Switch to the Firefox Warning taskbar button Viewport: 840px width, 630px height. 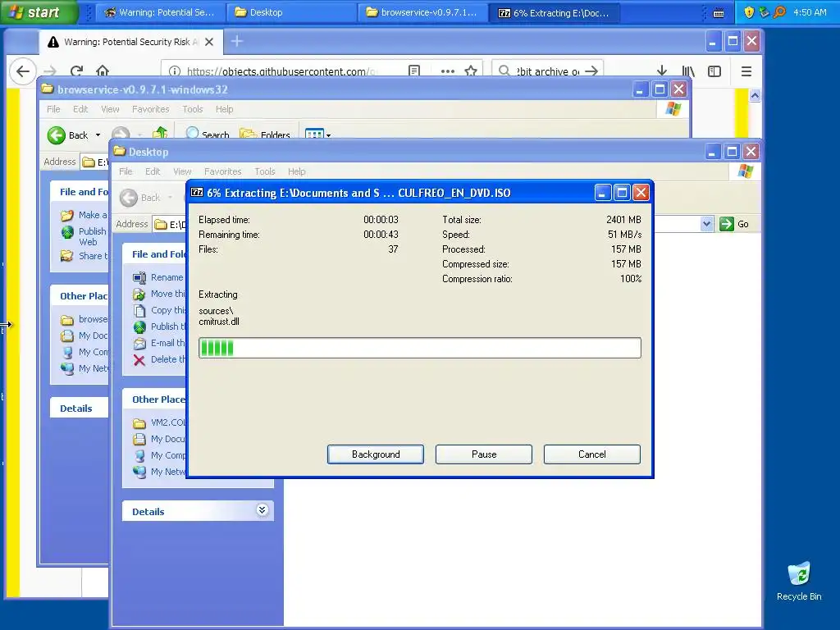[160, 13]
